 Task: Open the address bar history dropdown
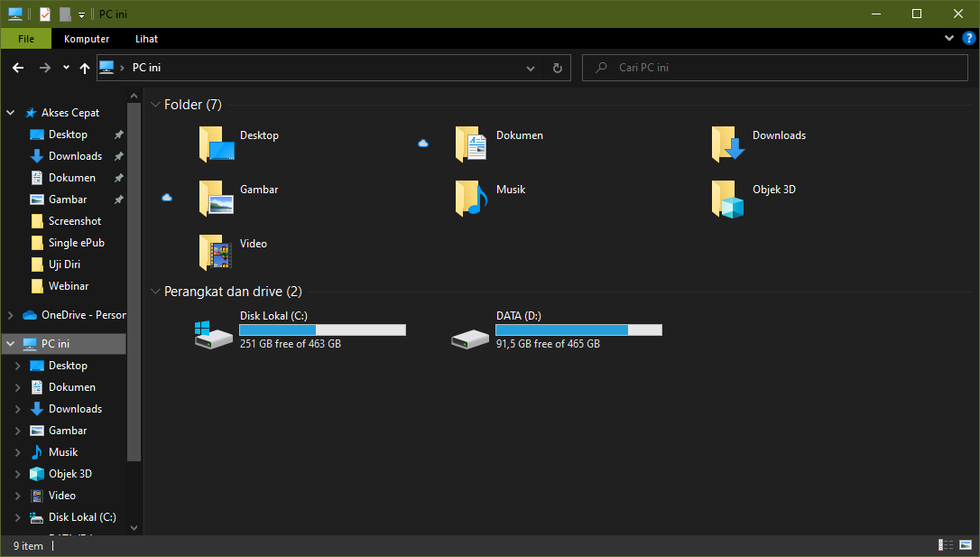click(531, 68)
